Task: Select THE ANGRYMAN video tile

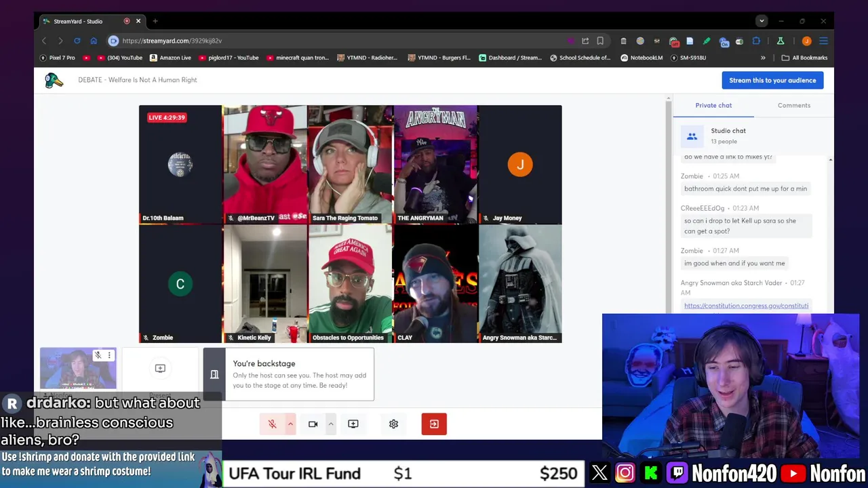Action: 435,164
